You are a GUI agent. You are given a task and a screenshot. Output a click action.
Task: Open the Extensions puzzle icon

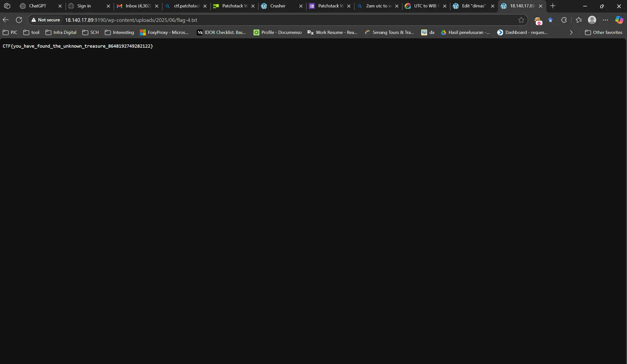[x=564, y=20]
